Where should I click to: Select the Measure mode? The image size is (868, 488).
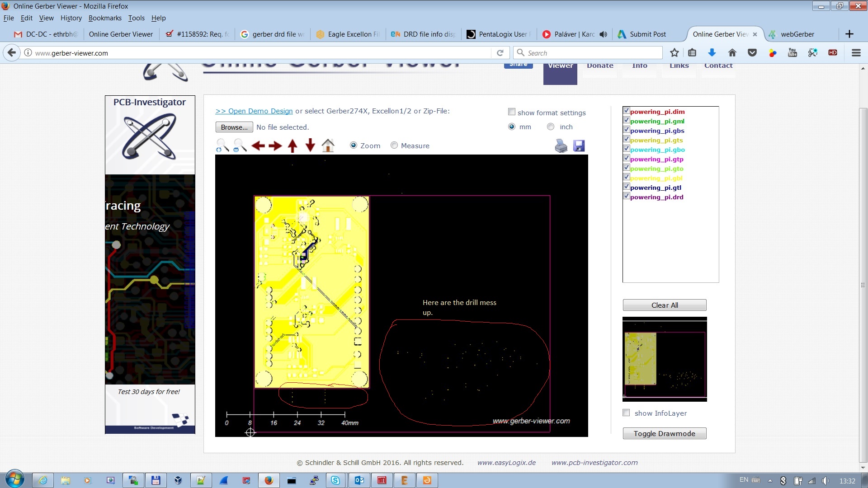[x=394, y=145]
